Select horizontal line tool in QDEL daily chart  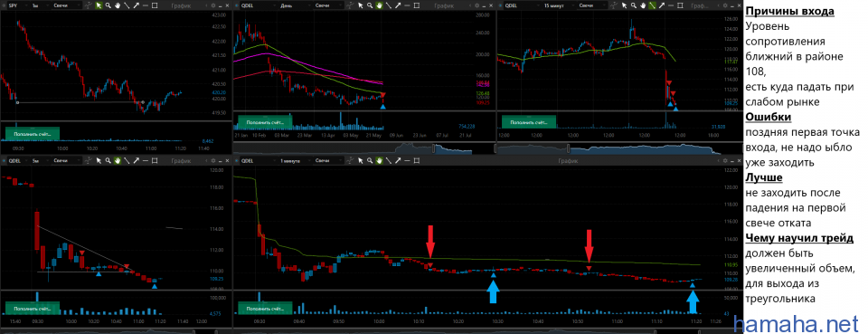pos(407,5)
